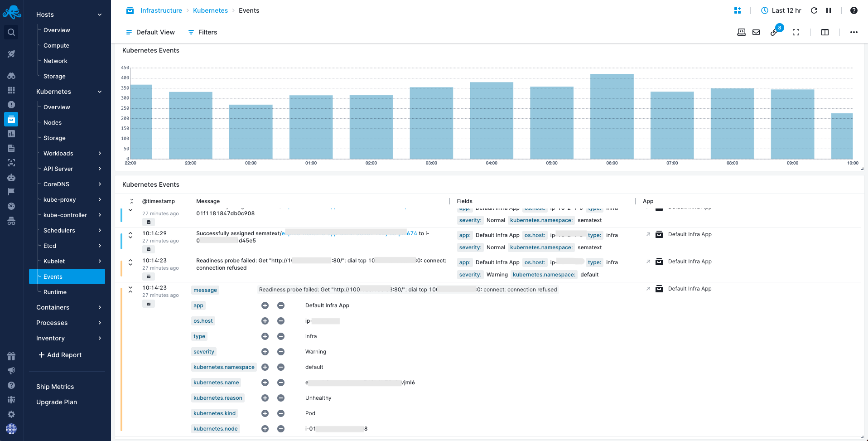Click the email envelope toolbar icon
This screenshot has height=441, width=868.
tap(756, 32)
